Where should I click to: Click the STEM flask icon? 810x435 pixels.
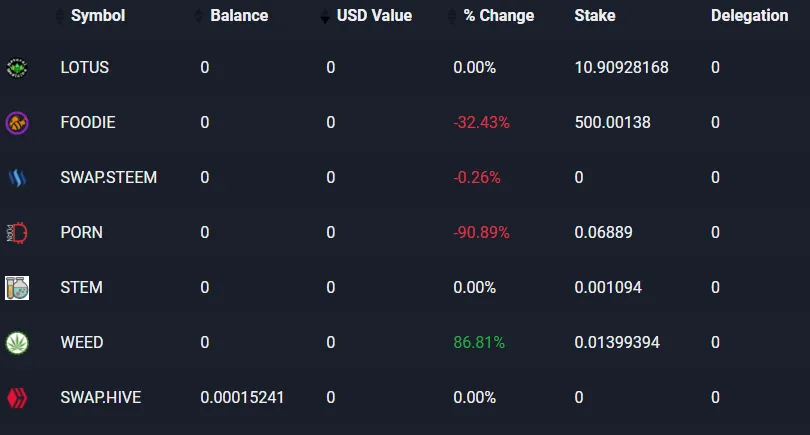(x=17, y=288)
